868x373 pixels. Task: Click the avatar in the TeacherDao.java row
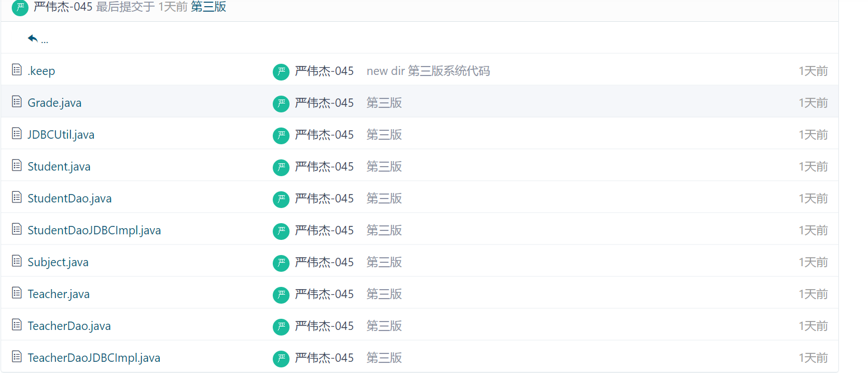[x=281, y=327]
